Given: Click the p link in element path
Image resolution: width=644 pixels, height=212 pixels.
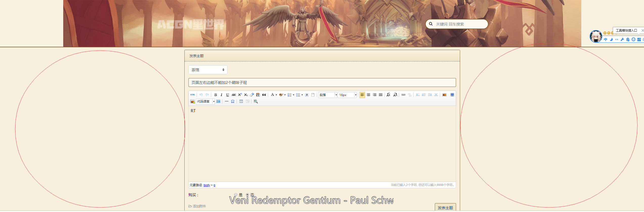Looking at the screenshot, I should (x=214, y=185).
